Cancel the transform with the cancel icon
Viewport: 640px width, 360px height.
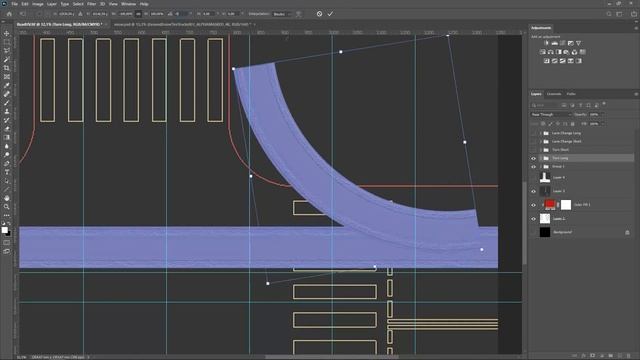319,14
